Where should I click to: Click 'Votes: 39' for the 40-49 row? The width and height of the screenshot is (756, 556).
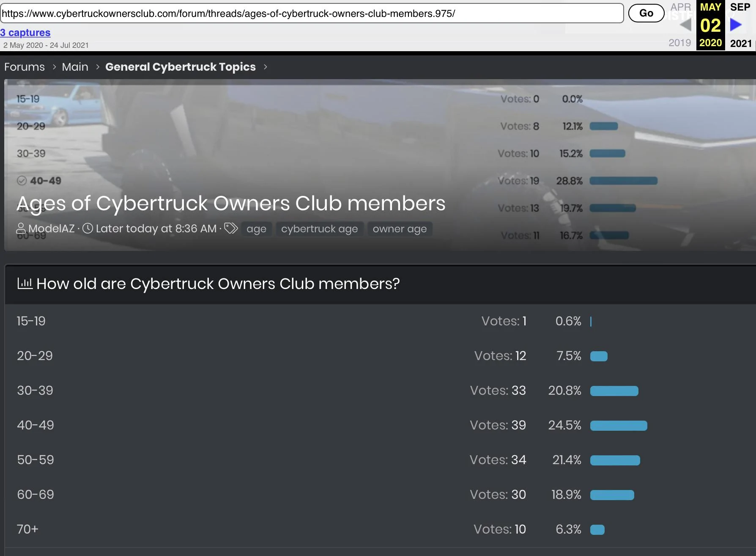498,425
